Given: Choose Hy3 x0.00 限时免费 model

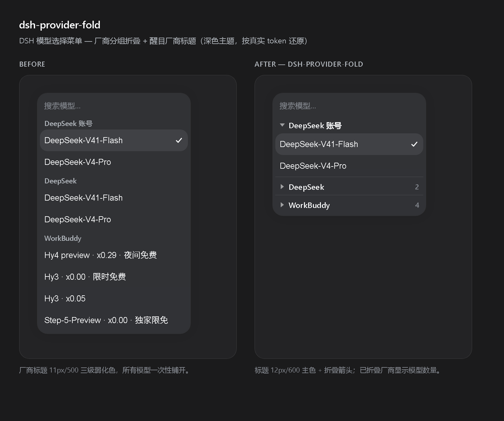Looking at the screenshot, I should click(x=114, y=277).
